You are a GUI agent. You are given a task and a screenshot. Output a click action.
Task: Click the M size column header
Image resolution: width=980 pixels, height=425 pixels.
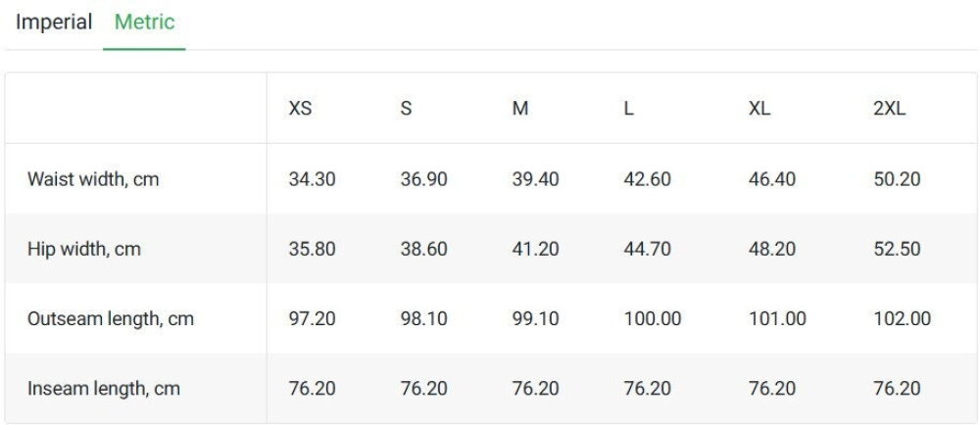click(x=520, y=109)
